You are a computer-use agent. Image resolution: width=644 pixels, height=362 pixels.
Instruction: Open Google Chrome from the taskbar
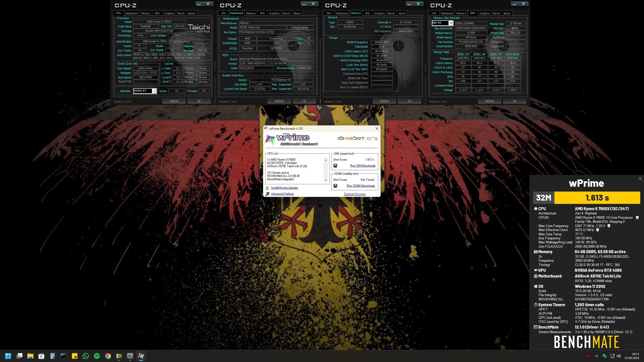click(108, 356)
